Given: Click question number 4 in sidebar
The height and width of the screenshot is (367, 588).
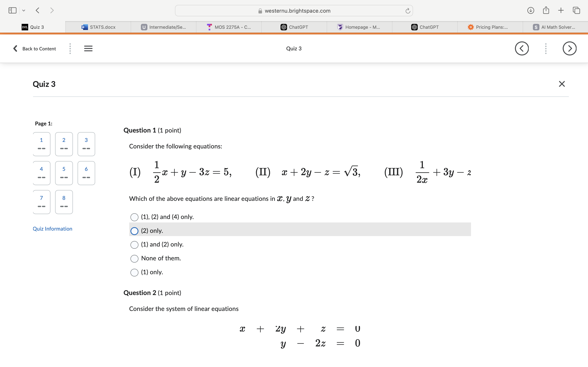Looking at the screenshot, I should point(41,172).
